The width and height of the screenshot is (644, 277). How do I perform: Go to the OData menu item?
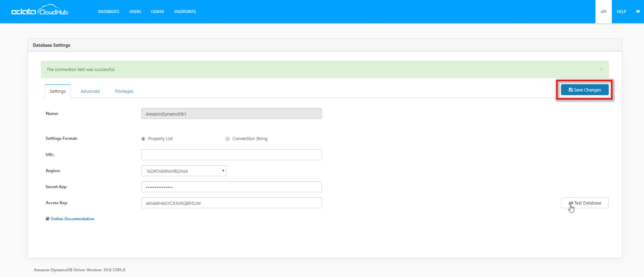tap(158, 12)
